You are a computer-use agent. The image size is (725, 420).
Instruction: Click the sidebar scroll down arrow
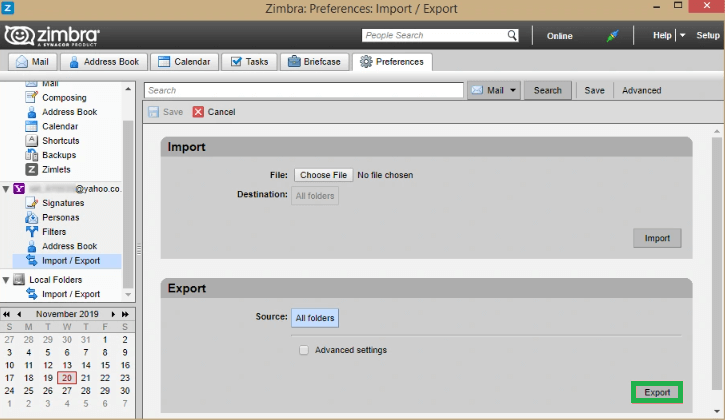coord(128,295)
